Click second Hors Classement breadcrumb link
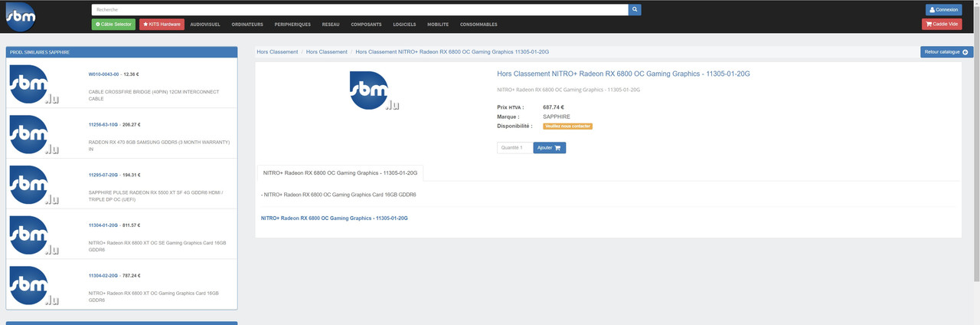The height and width of the screenshot is (325, 980). 326,52
